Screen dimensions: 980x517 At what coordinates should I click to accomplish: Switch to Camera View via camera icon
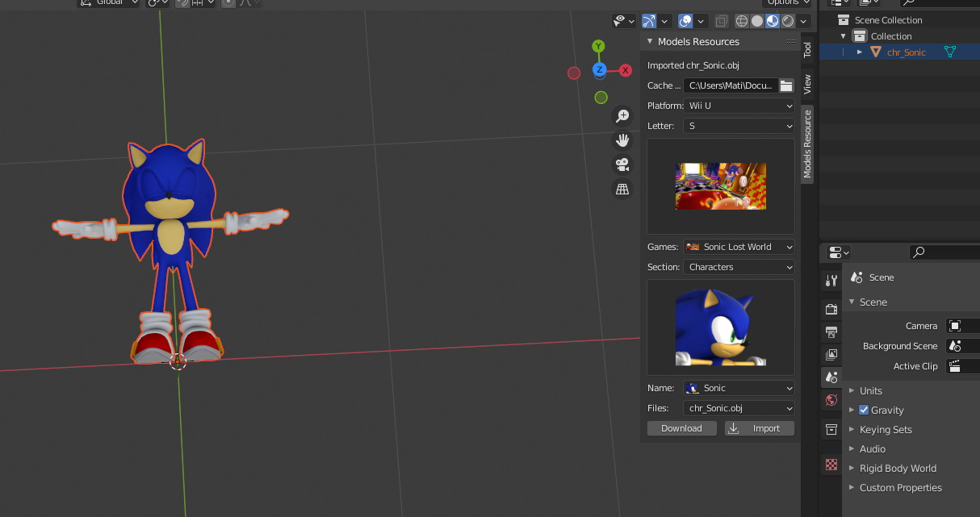point(622,164)
